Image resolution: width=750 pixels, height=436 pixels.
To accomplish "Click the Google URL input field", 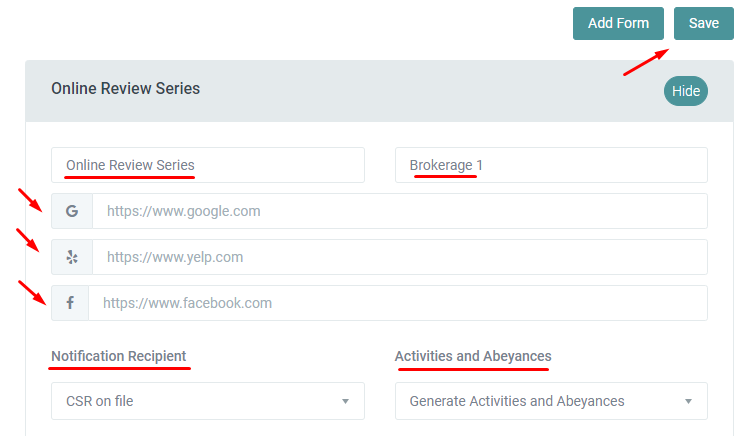I will tap(399, 211).
